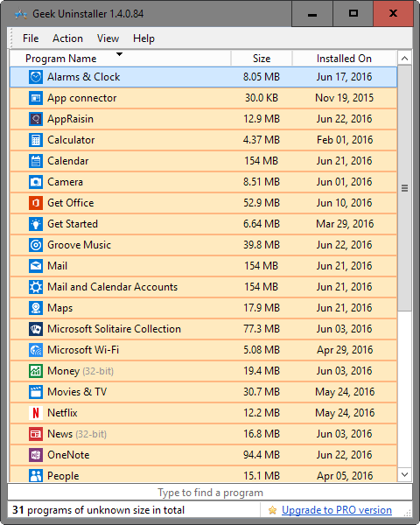The height and width of the screenshot is (525, 420).
Task: Click the Camera app icon
Action: pos(36,182)
